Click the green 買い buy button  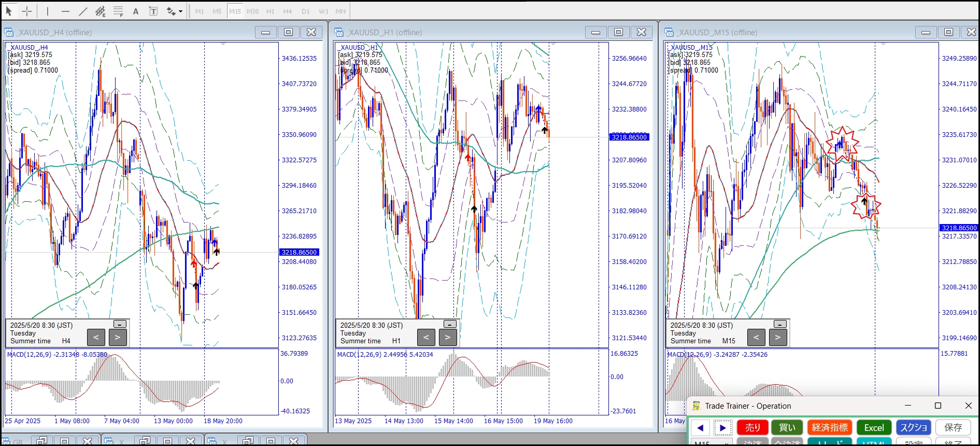pos(787,427)
